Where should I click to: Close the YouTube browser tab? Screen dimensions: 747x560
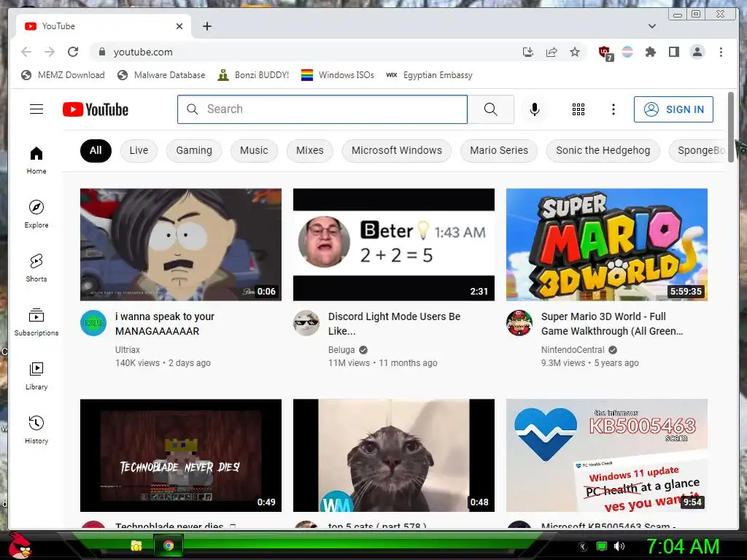[x=179, y=26]
